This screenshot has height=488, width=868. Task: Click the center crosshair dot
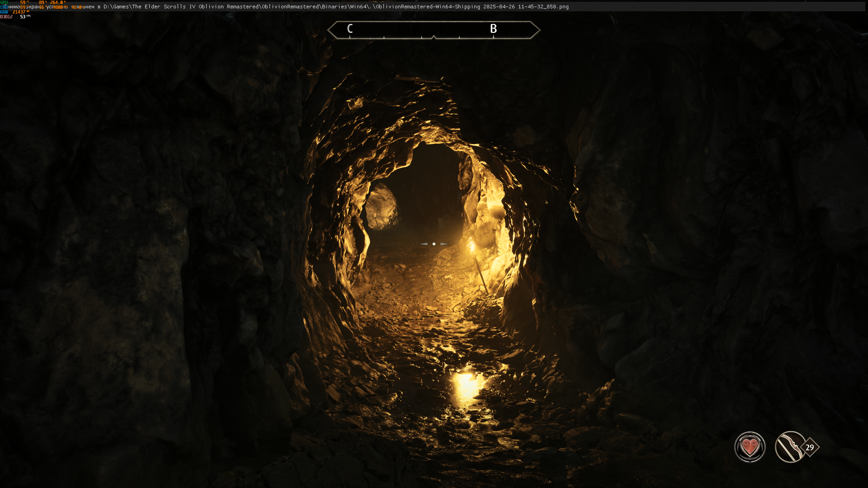(434, 244)
